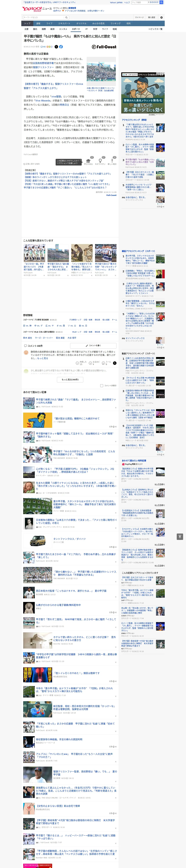186x868 pixels.
Task: Open スポーツ category tab
Action: coord(76,29)
